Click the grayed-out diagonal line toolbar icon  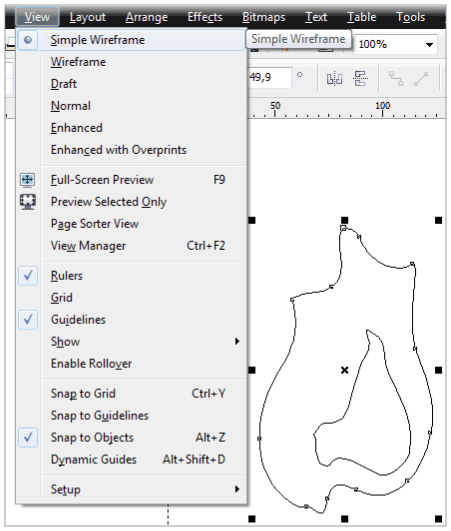[421, 79]
